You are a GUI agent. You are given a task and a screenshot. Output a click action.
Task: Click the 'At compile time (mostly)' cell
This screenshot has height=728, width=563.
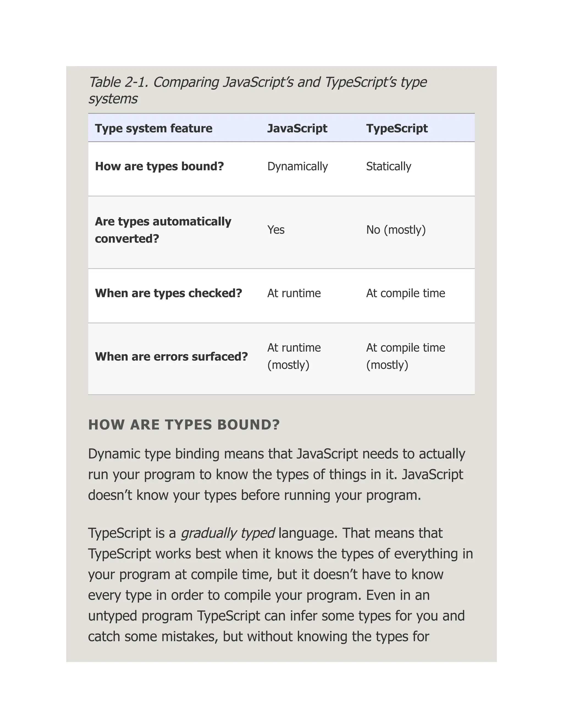point(405,356)
